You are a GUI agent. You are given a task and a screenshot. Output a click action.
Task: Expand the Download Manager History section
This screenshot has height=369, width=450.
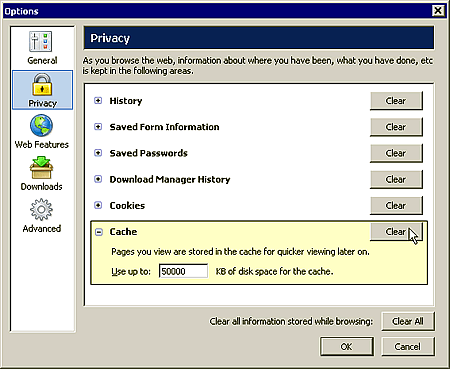coord(98,179)
